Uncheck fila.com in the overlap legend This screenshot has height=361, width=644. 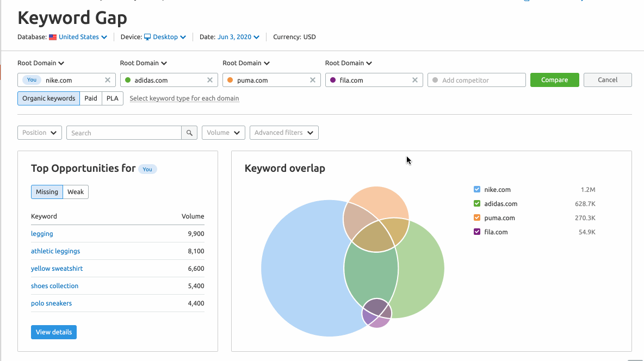pos(477,232)
